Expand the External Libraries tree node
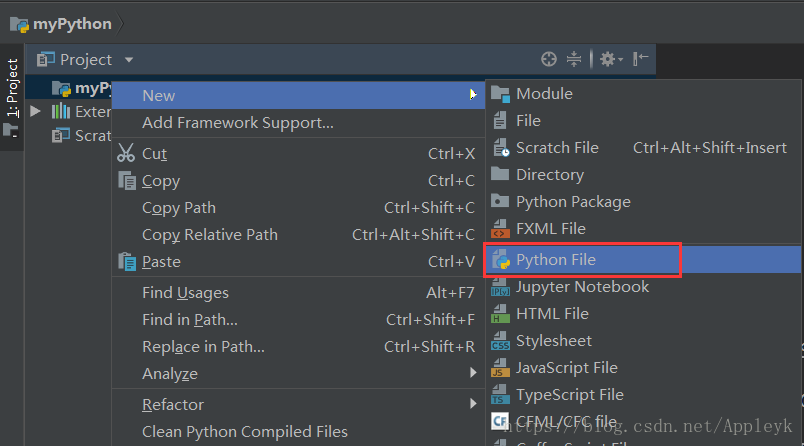This screenshot has width=804, height=446. tap(35, 111)
